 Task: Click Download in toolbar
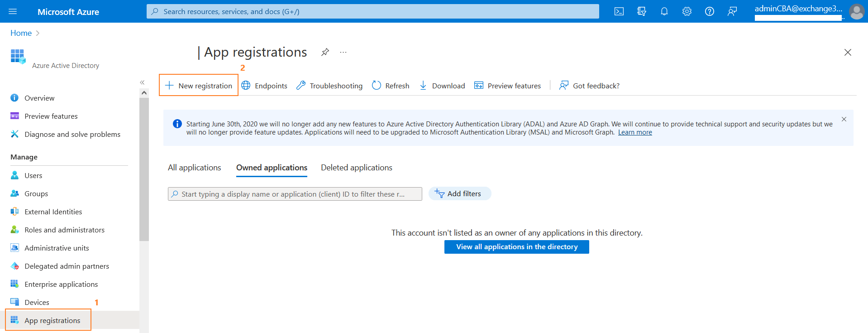[442, 86]
